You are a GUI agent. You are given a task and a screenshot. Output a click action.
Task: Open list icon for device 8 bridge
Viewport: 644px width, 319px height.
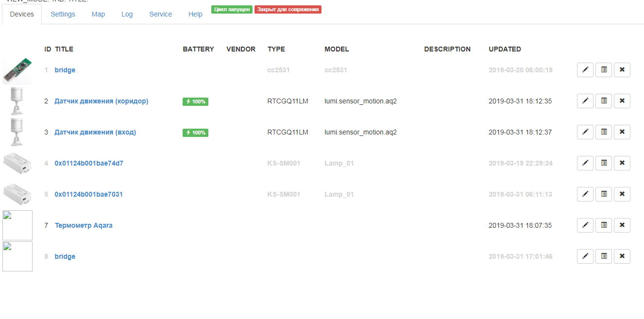point(604,256)
